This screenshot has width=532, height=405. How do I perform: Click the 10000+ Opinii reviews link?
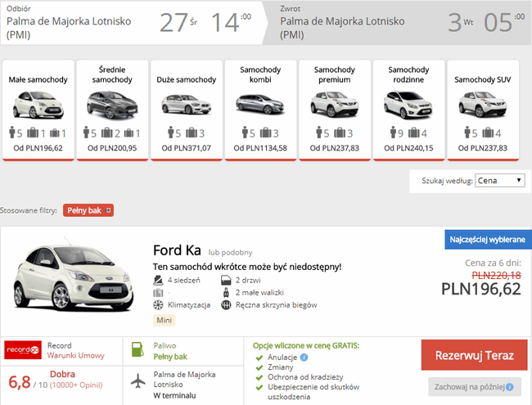(x=76, y=385)
